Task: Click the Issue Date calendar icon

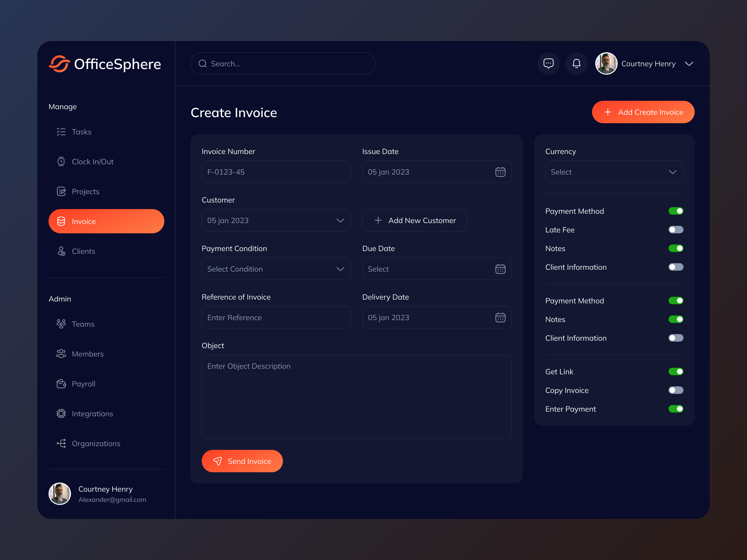Action: point(500,172)
